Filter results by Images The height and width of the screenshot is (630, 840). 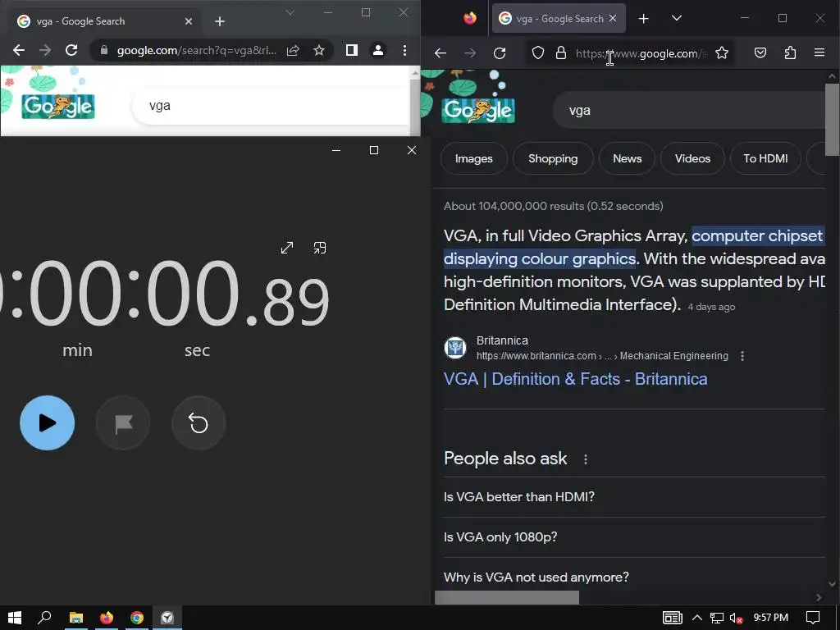473,158
